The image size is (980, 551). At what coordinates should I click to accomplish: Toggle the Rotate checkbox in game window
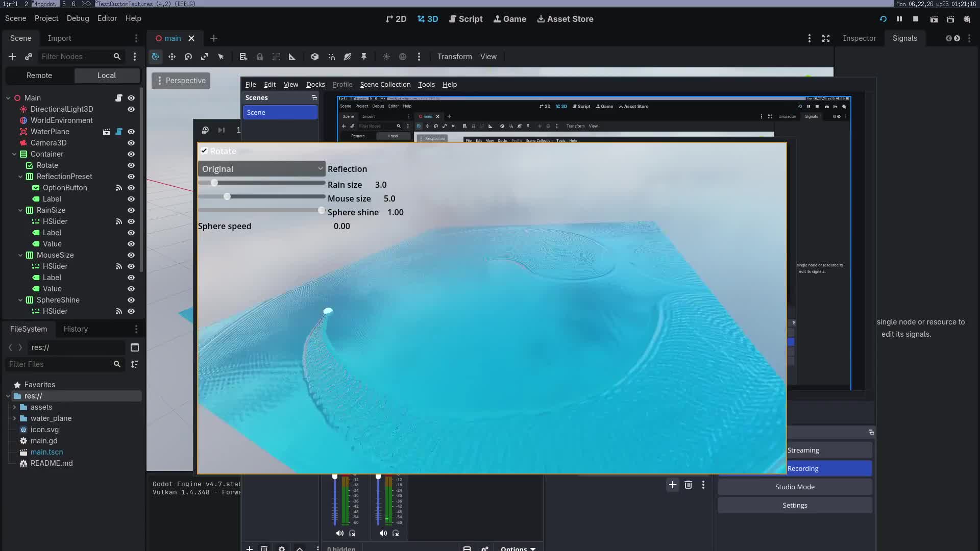pos(204,151)
